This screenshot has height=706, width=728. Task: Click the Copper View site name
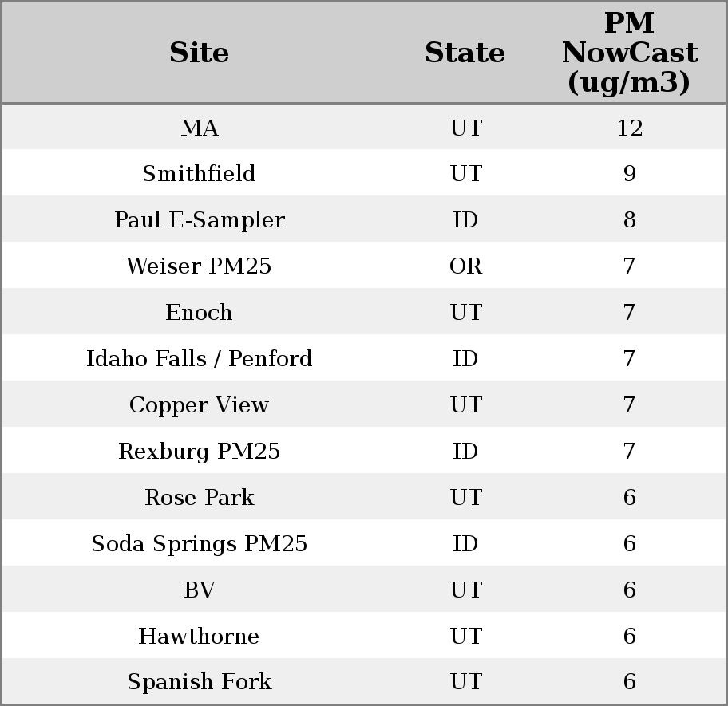[x=199, y=405]
